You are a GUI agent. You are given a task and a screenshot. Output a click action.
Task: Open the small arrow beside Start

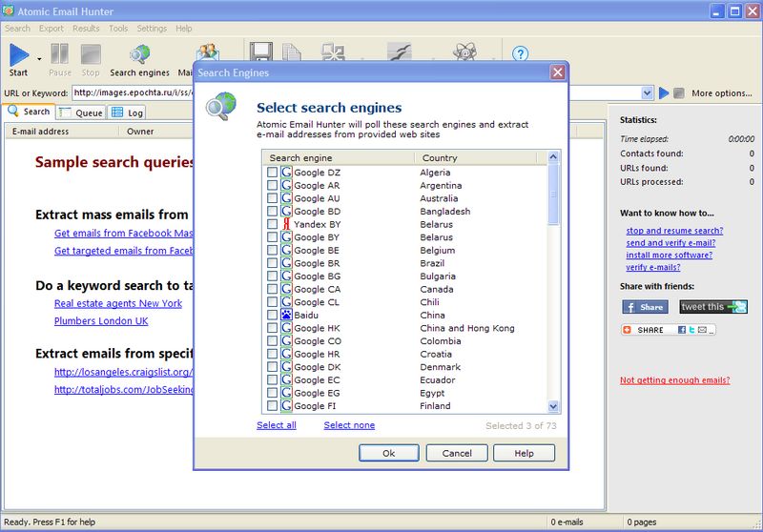[x=39, y=59]
